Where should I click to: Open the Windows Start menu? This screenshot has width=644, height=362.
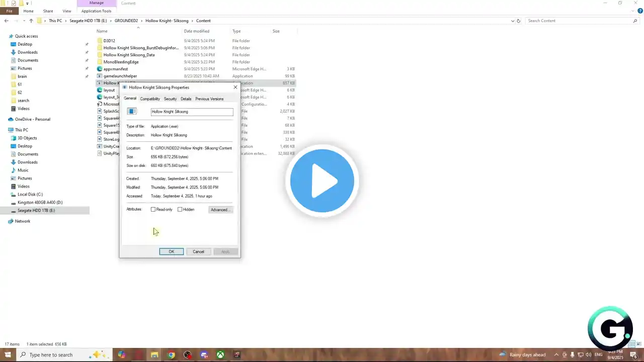point(8,354)
